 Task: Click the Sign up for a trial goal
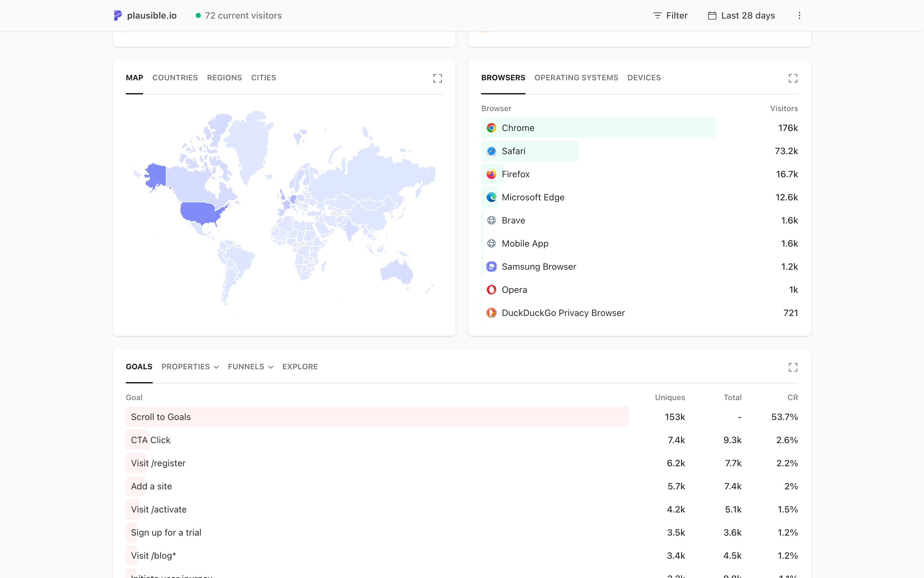166,532
